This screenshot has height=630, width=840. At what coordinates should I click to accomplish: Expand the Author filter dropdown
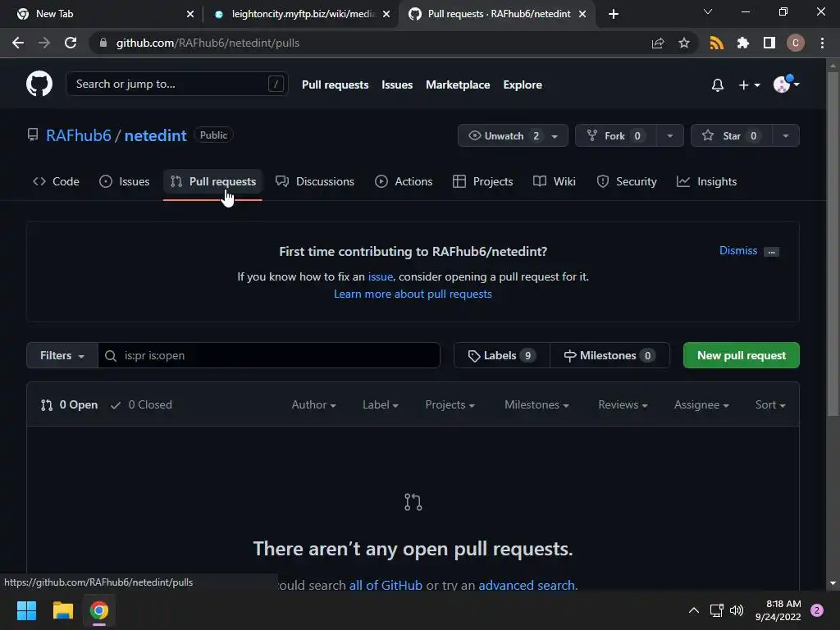click(313, 405)
